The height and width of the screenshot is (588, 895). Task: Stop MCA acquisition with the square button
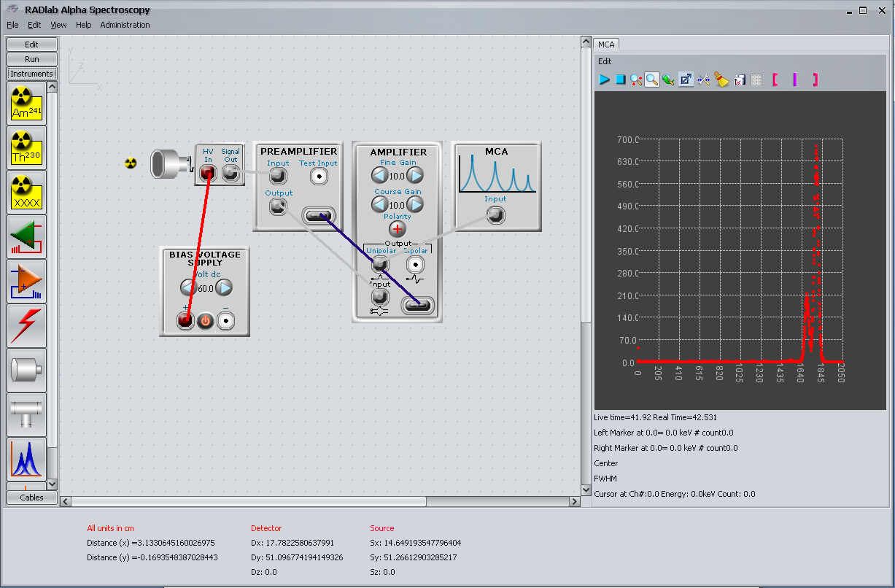(620, 80)
